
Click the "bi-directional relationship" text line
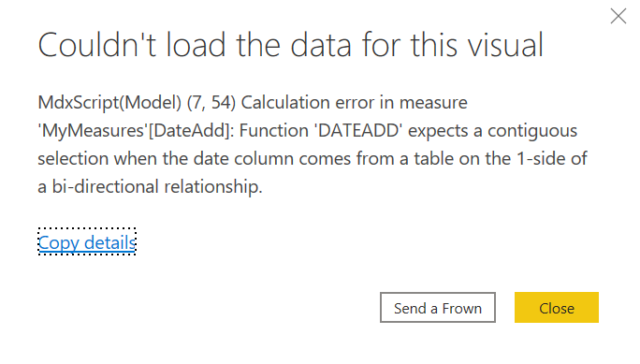(x=150, y=187)
